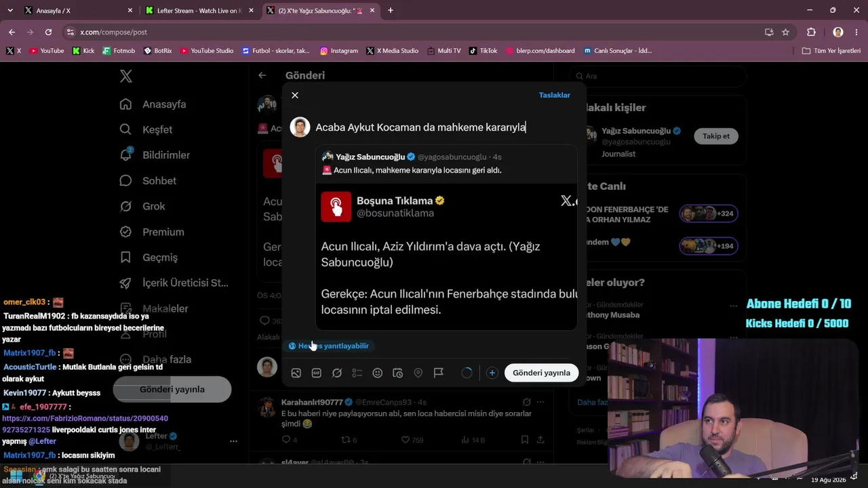Open the tab search dropdown

(11, 11)
